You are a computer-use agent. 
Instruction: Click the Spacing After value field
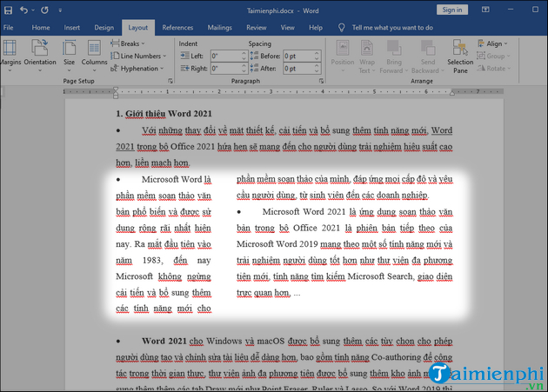[x=298, y=69]
